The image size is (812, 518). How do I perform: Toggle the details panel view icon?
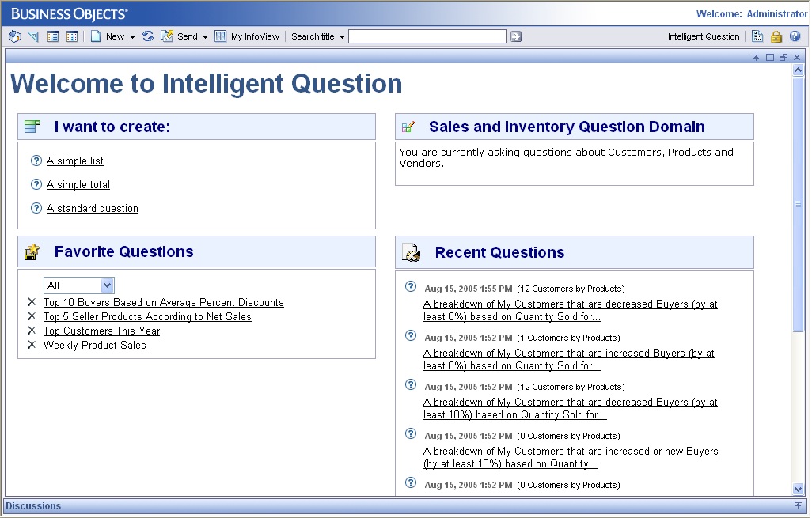point(72,36)
